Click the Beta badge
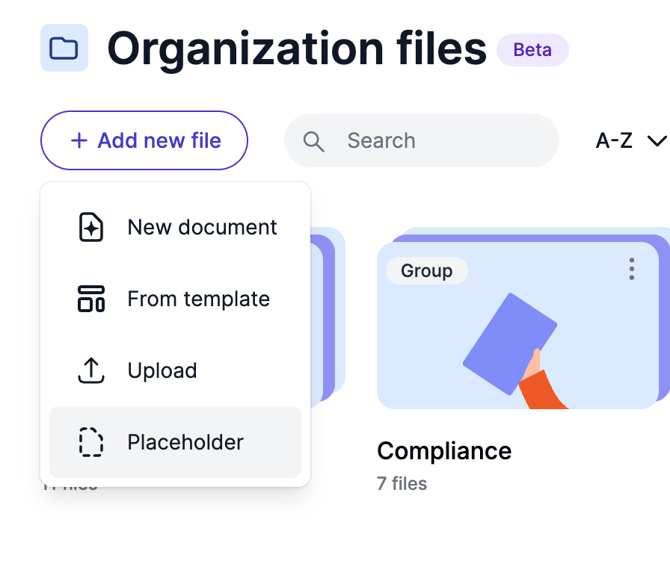The image size is (670, 575). pyautogui.click(x=532, y=50)
